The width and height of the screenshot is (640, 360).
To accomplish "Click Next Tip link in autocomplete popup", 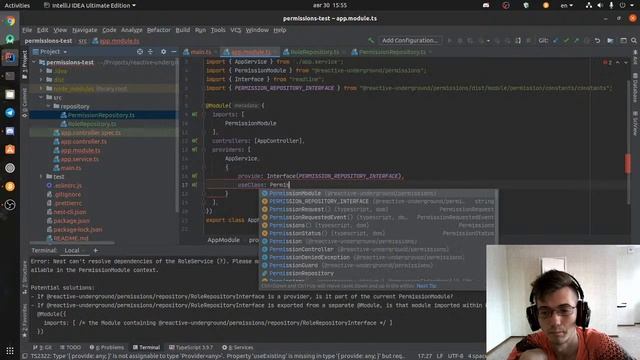I will click(426, 286).
